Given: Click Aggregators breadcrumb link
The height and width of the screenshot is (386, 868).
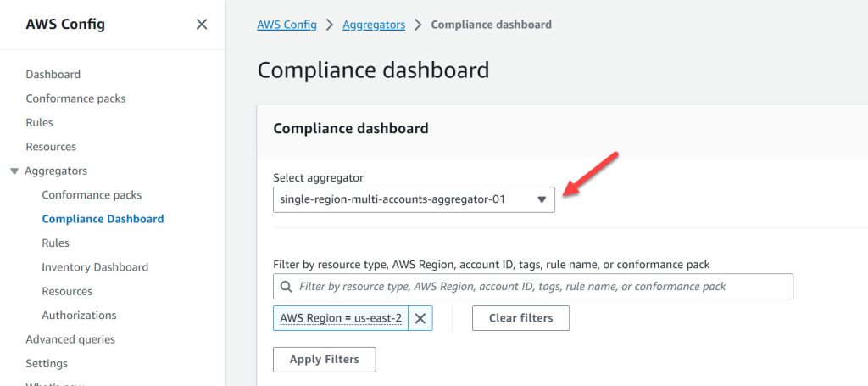Looking at the screenshot, I should tap(374, 25).
